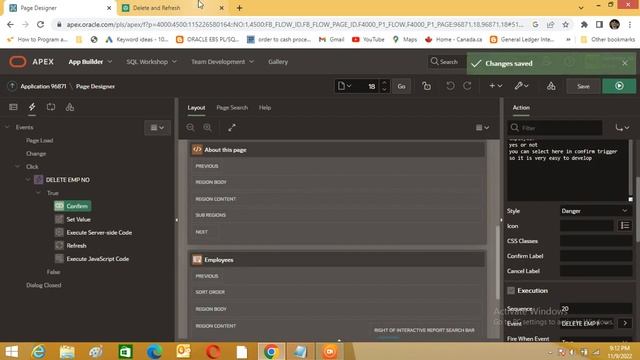Open File Explorer from taskbar
The height and width of the screenshot is (360, 640).
coord(67,351)
